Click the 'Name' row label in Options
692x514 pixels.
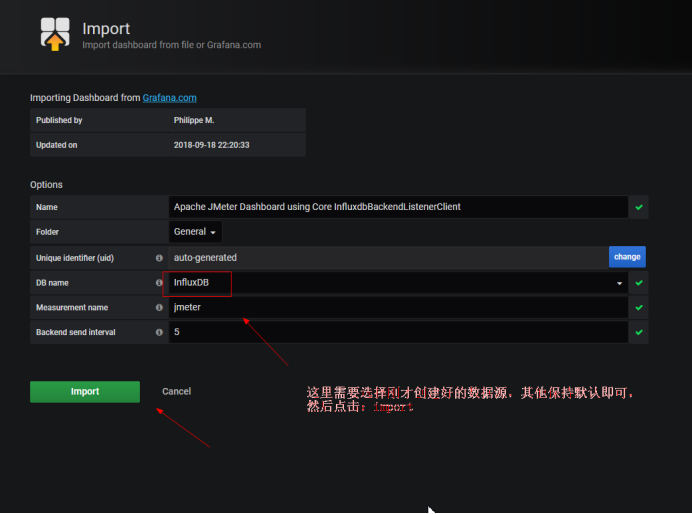point(47,207)
